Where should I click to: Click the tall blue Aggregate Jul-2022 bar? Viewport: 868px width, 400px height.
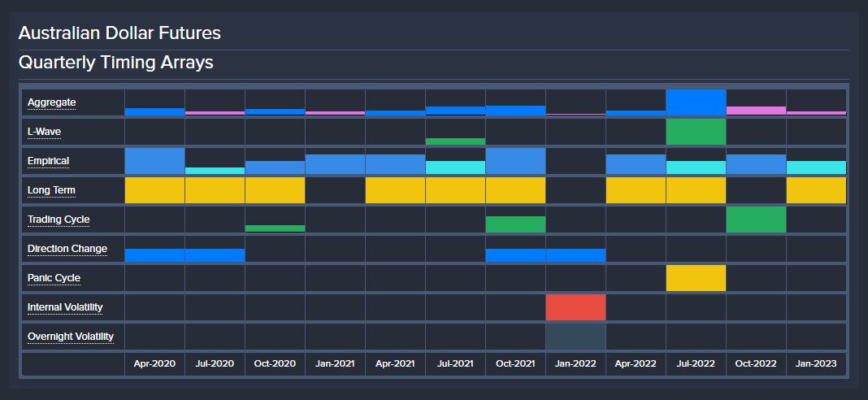tap(696, 102)
